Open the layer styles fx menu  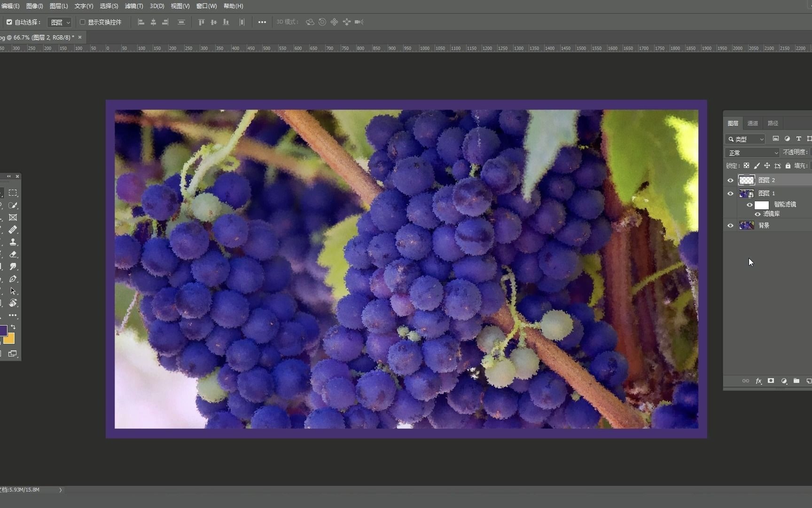point(758,381)
